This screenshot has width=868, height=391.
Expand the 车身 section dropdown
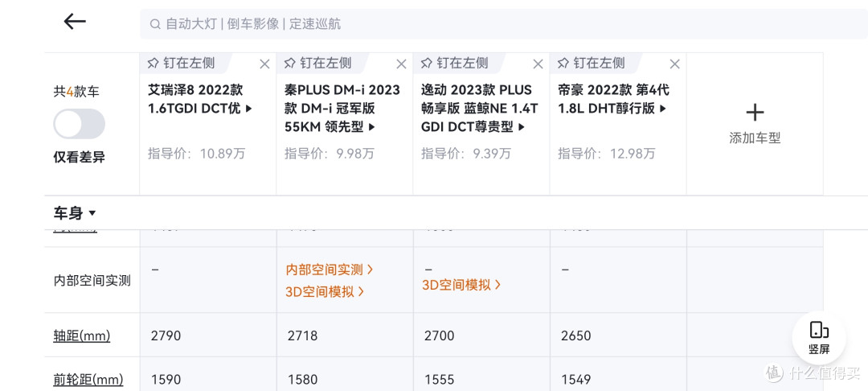tap(74, 212)
